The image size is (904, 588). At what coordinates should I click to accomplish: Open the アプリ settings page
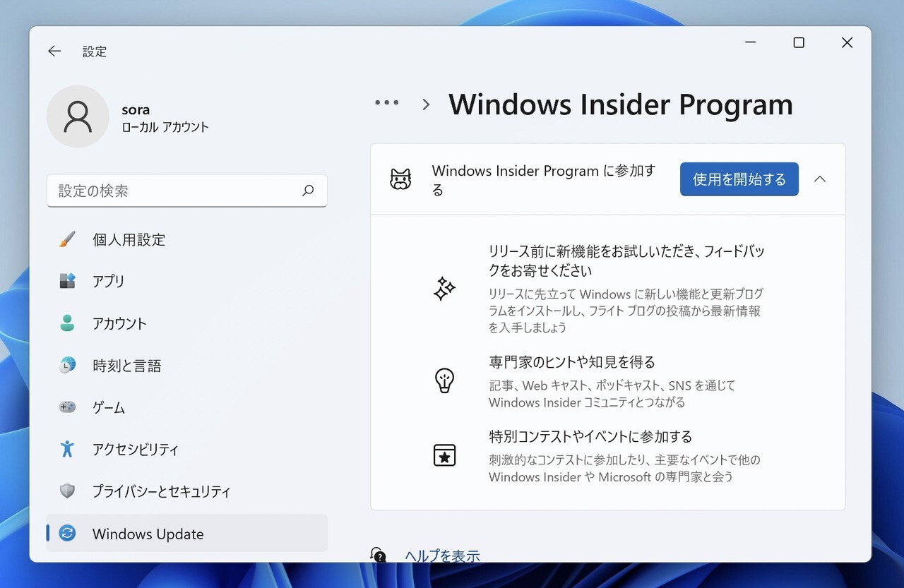187,282
